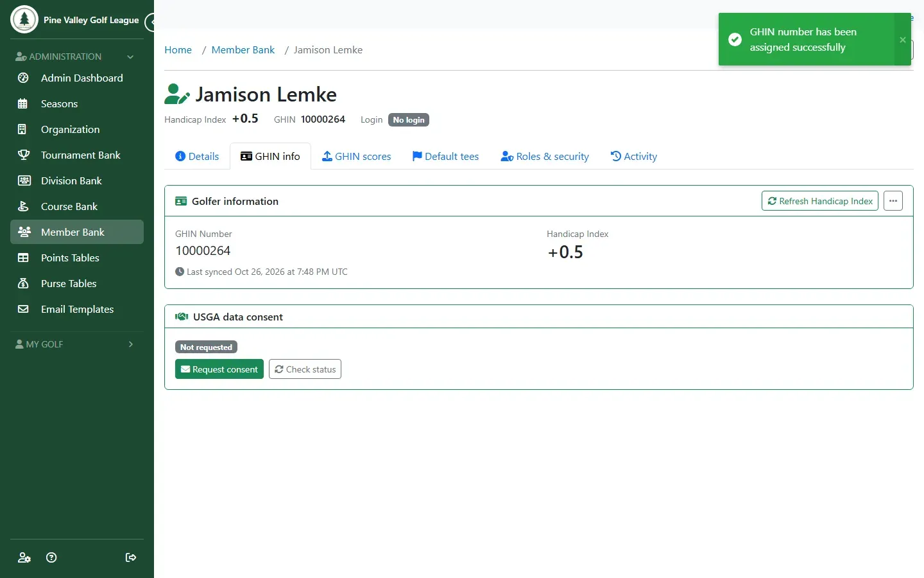Open the Default tees tab

tap(445, 156)
